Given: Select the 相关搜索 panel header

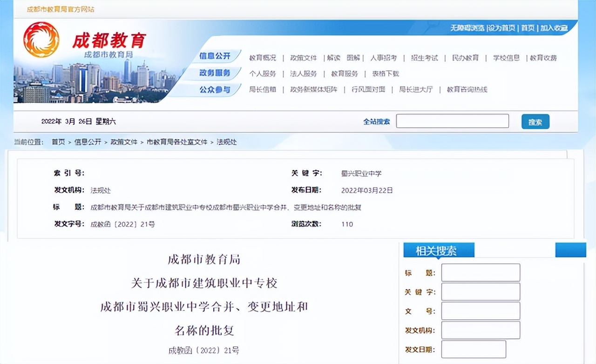Looking at the screenshot, I should tap(439, 250).
